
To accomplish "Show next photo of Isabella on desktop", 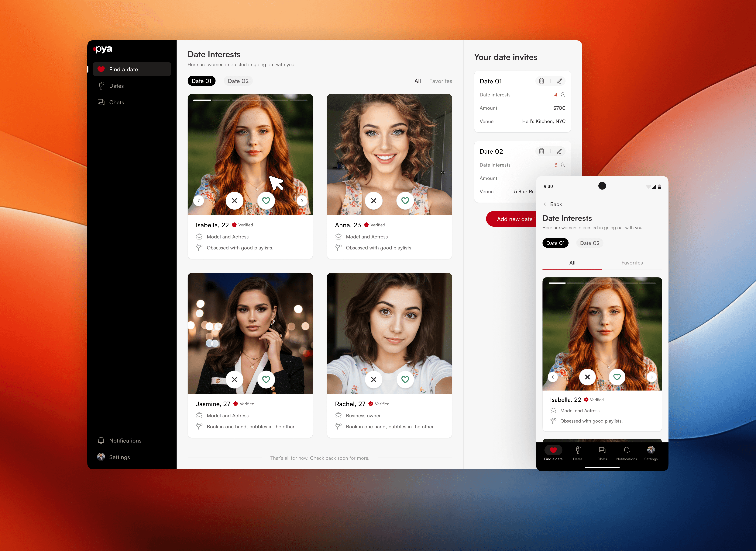I will pyautogui.click(x=302, y=201).
